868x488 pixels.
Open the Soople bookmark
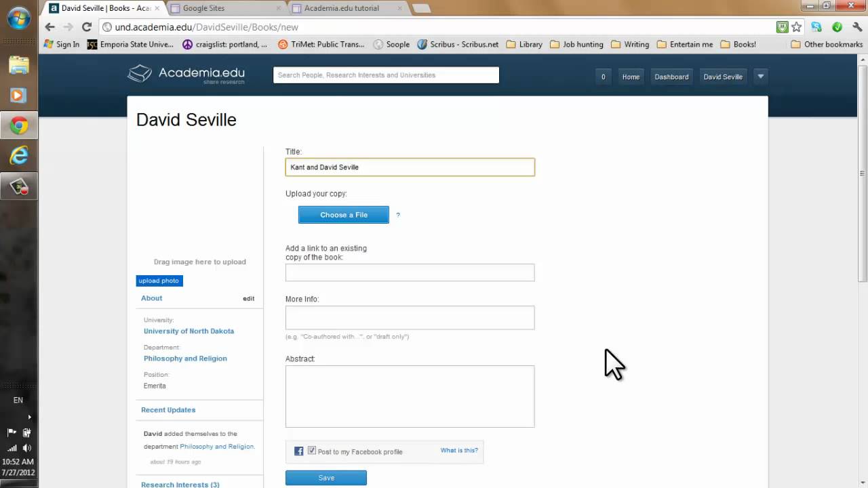tap(391, 44)
